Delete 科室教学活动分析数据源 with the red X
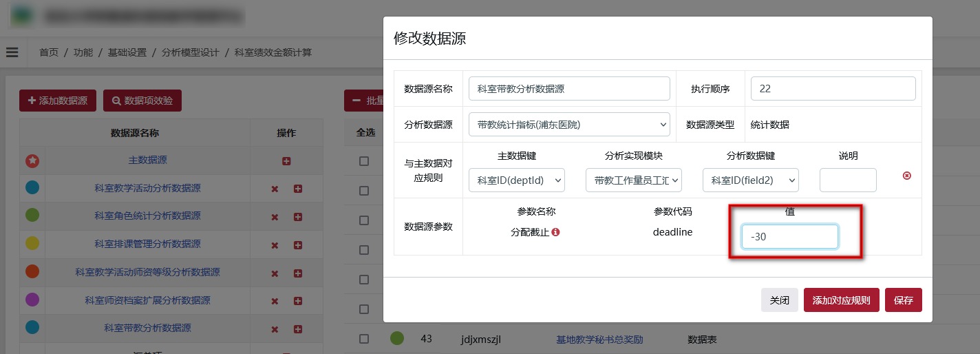Image resolution: width=980 pixels, height=354 pixels. (x=275, y=189)
